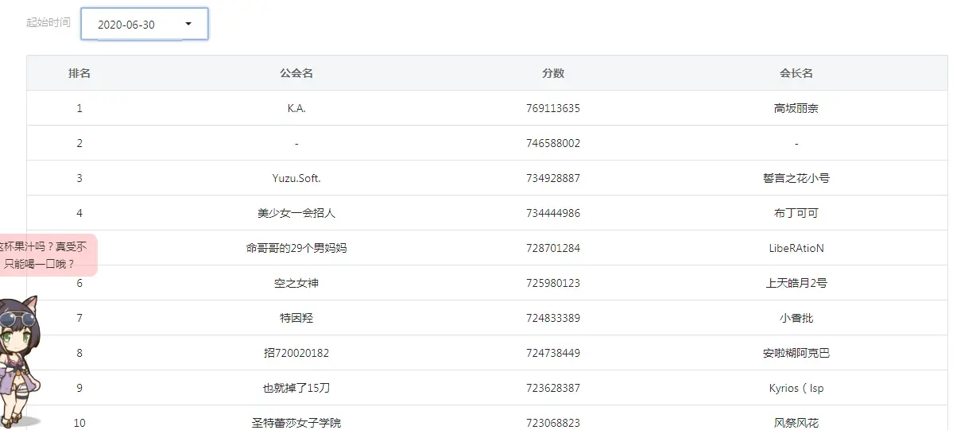Select guild name 空之女神
Screen dimensions: 980x430
296,283
